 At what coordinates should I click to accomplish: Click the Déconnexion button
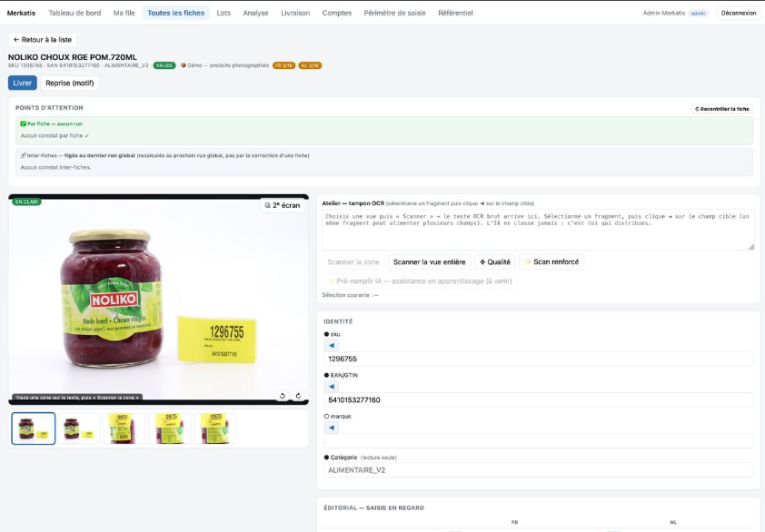(x=738, y=14)
